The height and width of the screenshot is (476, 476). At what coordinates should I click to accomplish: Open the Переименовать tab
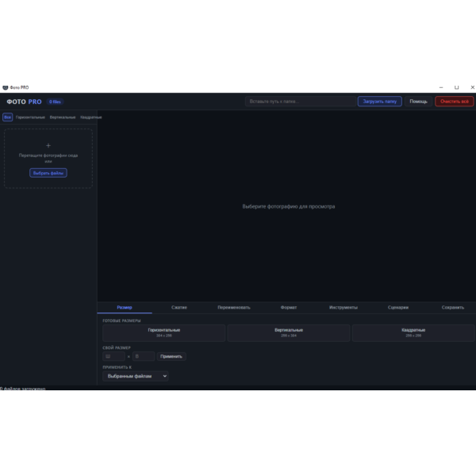coord(234,308)
